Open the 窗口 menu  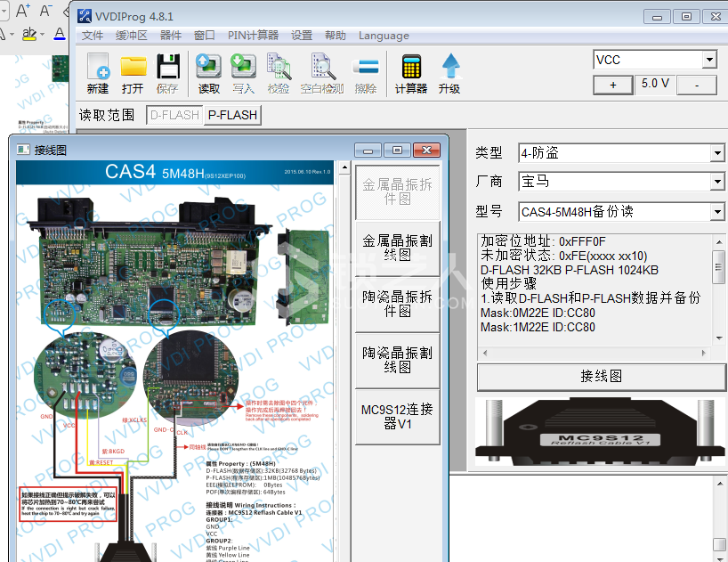(x=205, y=36)
